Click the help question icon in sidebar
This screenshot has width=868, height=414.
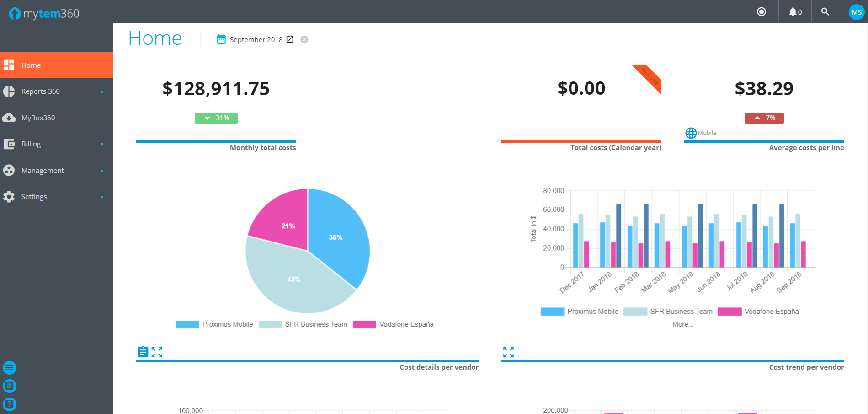(x=10, y=404)
